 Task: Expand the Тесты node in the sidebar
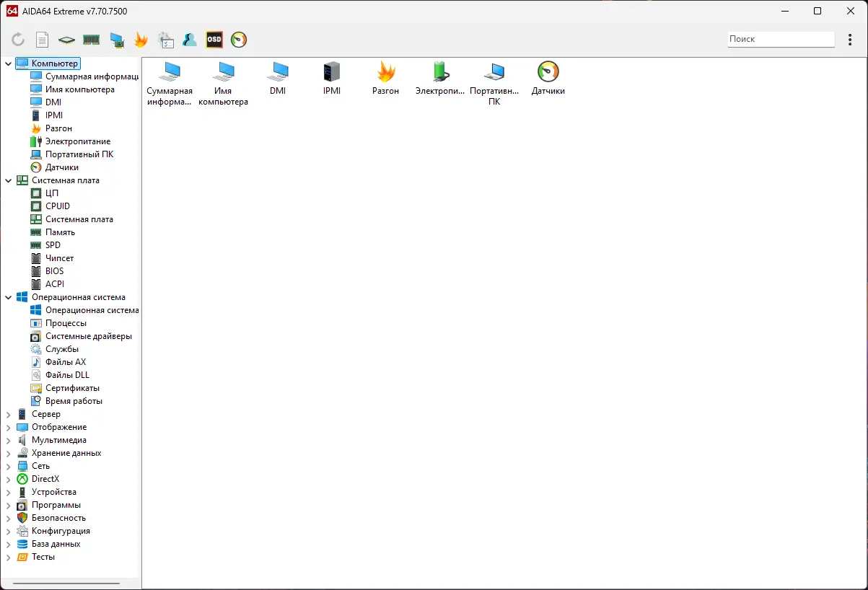click(9, 556)
